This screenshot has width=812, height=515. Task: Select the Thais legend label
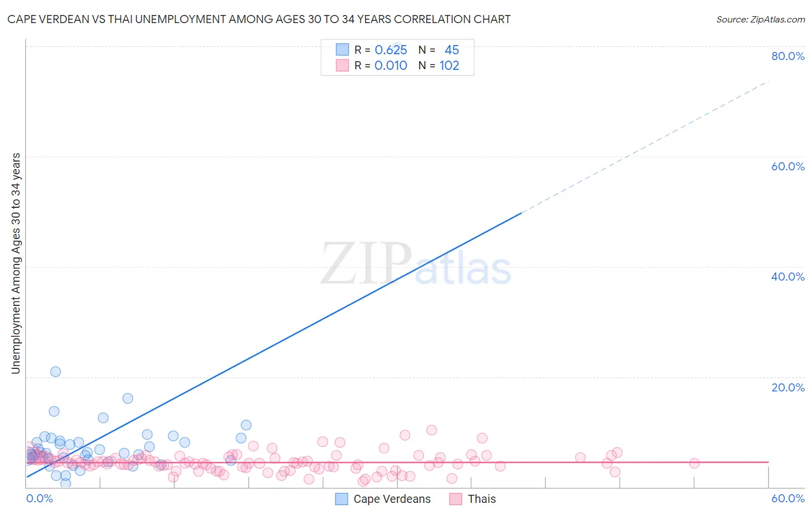point(482,499)
